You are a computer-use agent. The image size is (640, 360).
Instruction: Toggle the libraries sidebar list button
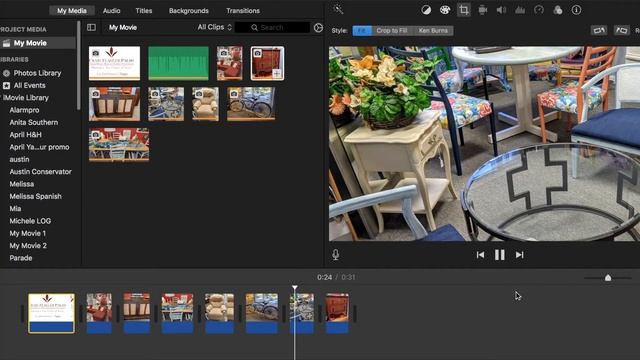[x=91, y=27]
